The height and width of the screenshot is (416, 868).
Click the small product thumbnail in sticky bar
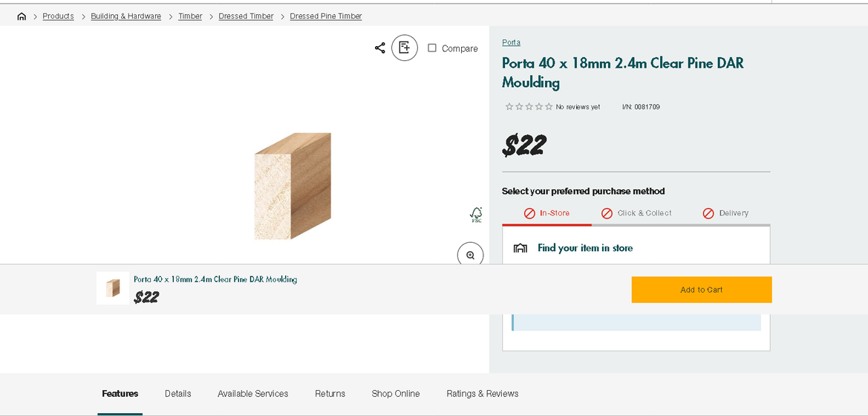pyautogui.click(x=113, y=288)
